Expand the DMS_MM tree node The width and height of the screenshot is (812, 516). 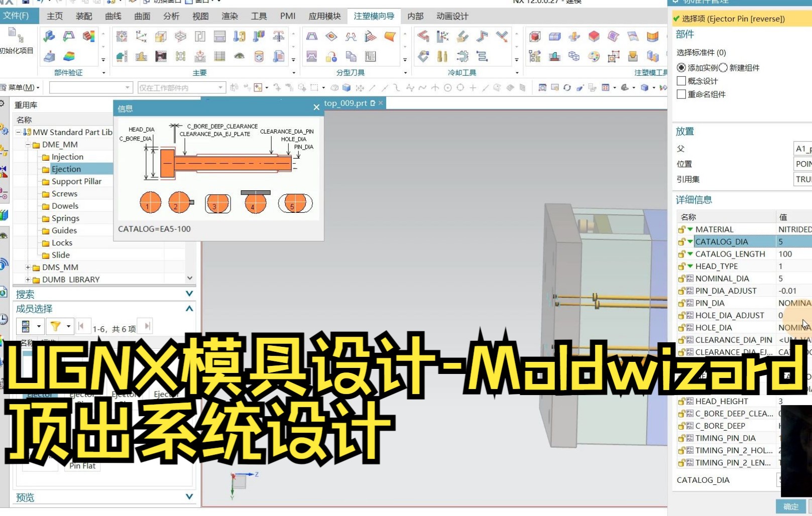coord(29,267)
